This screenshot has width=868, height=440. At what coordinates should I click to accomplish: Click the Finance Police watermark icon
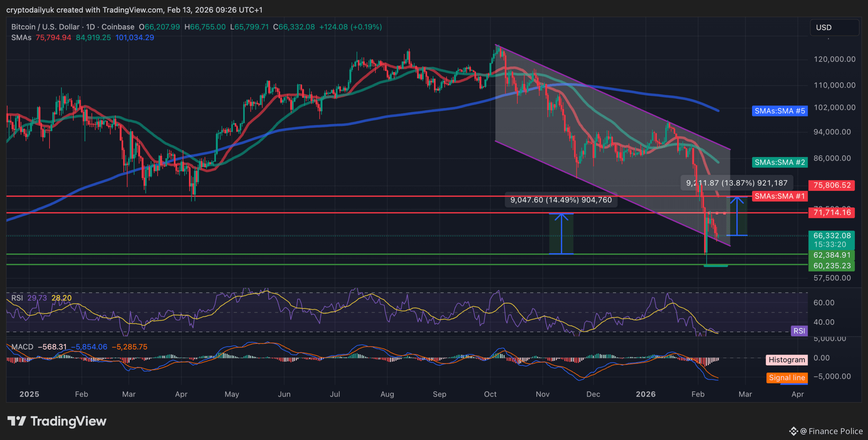point(793,431)
